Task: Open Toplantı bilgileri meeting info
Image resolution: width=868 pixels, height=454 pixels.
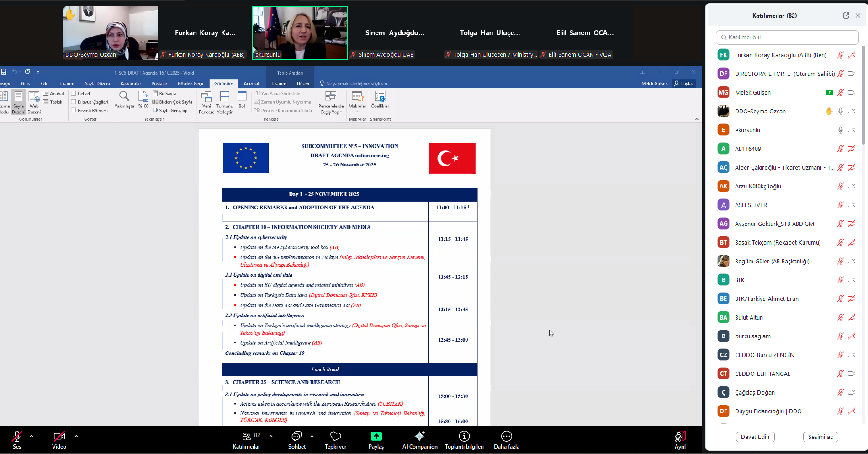Action: pos(464,436)
